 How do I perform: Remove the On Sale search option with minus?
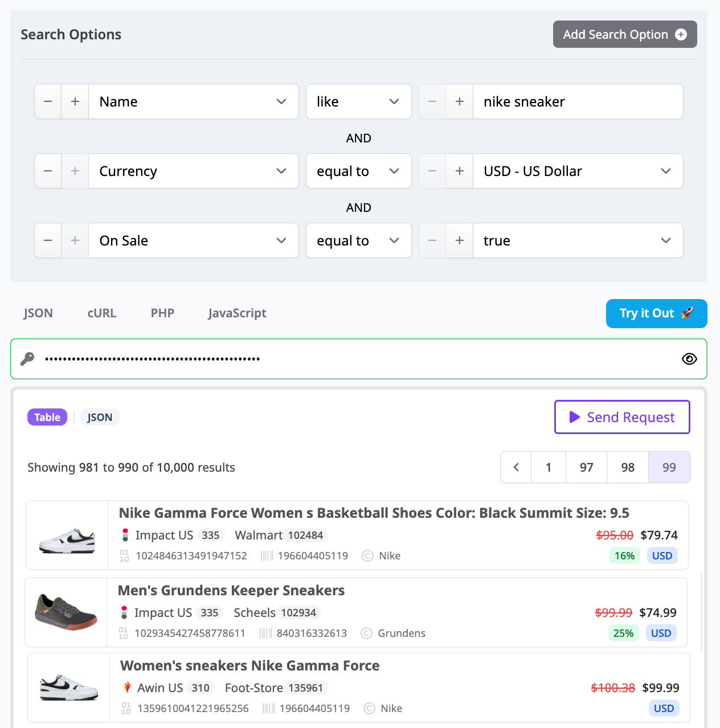click(48, 240)
